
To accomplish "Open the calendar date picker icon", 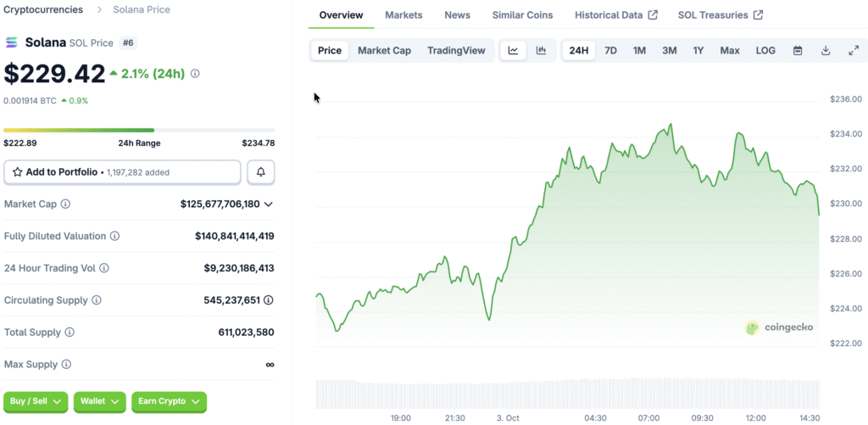I will tap(798, 51).
